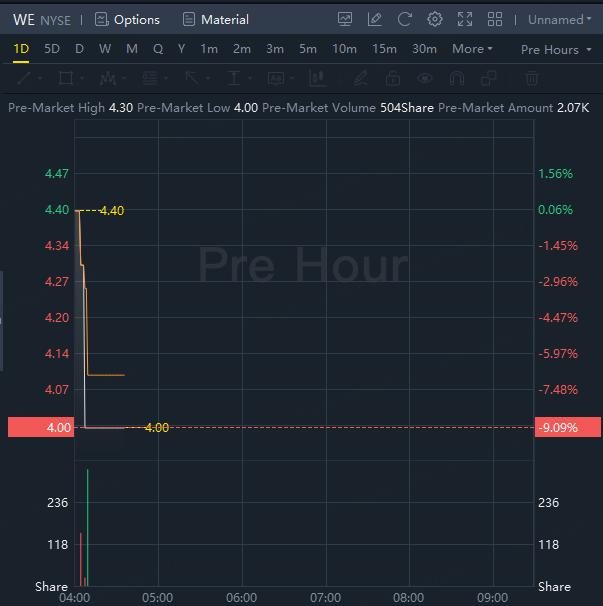Screen dimensions: 603x606
Task: Open the Pre Hours session dropdown
Action: coord(554,49)
